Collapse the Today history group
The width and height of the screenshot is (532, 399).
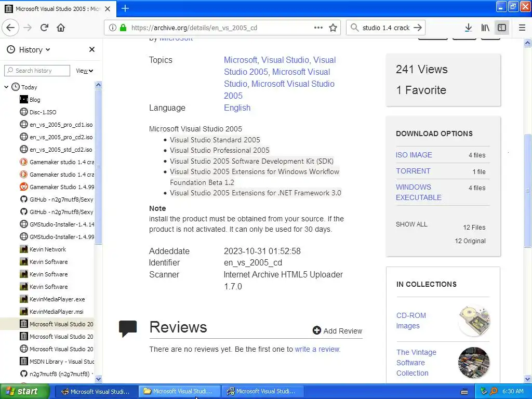point(6,87)
